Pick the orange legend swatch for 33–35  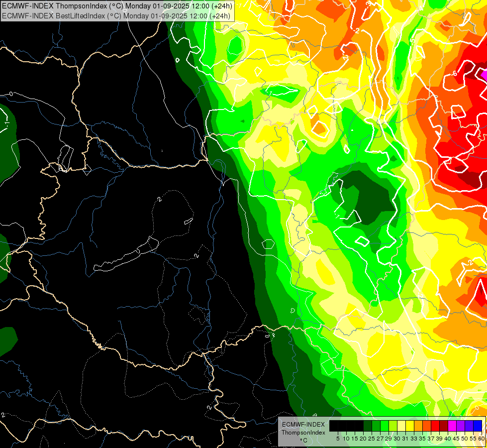coord(418,426)
